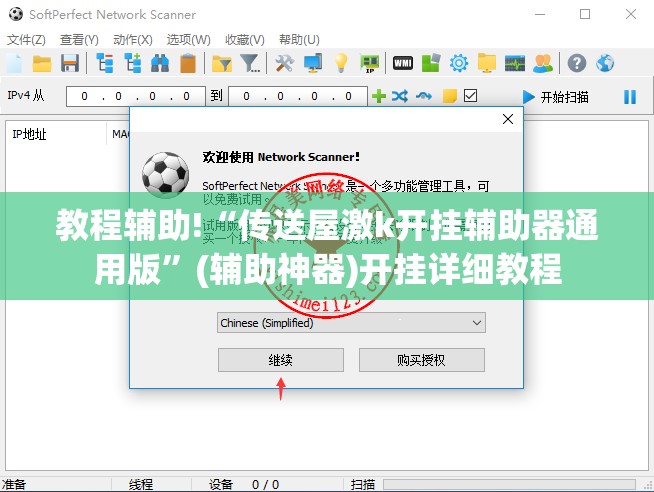
Task: Click the 线程 status bar entry
Action: click(141, 484)
